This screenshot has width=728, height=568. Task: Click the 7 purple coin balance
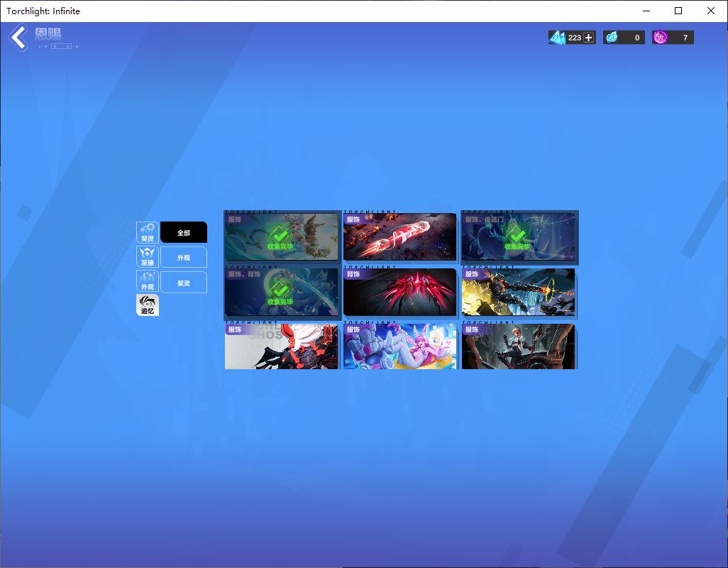pos(685,38)
